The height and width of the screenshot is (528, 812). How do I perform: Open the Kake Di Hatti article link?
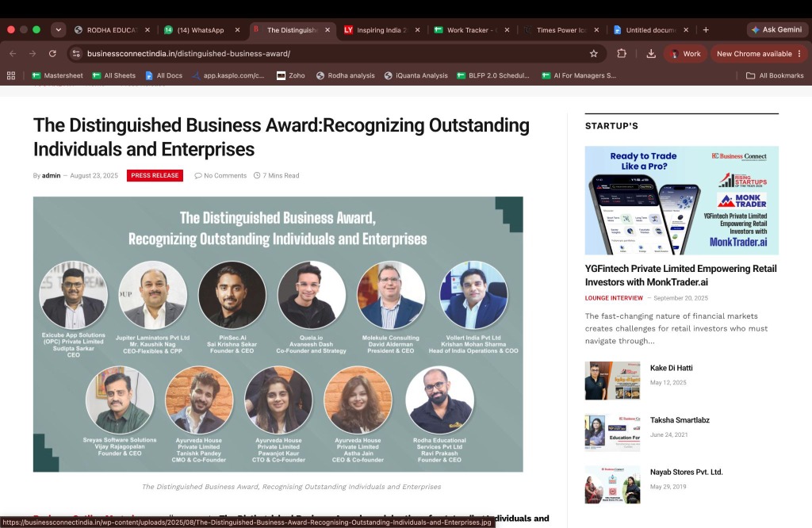click(x=671, y=368)
